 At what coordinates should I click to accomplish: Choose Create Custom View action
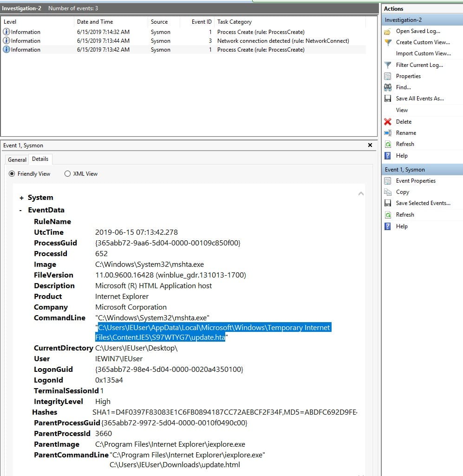(423, 42)
